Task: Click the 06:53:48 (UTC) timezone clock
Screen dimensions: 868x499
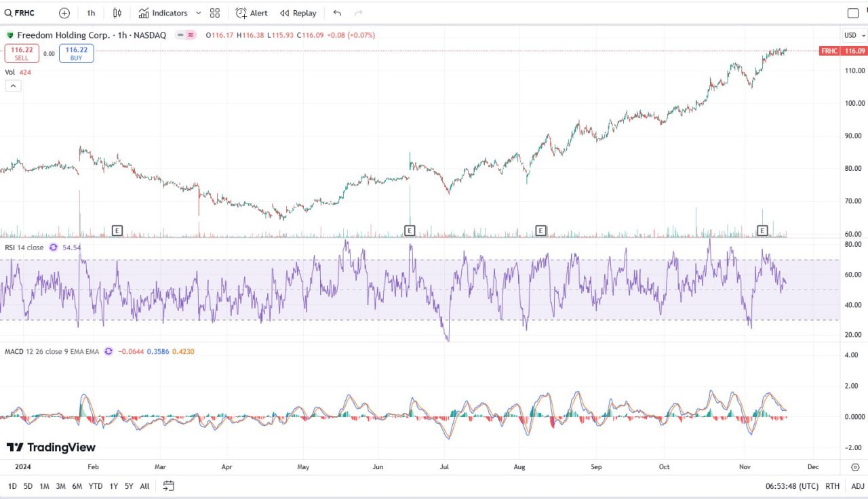Action: click(x=793, y=486)
